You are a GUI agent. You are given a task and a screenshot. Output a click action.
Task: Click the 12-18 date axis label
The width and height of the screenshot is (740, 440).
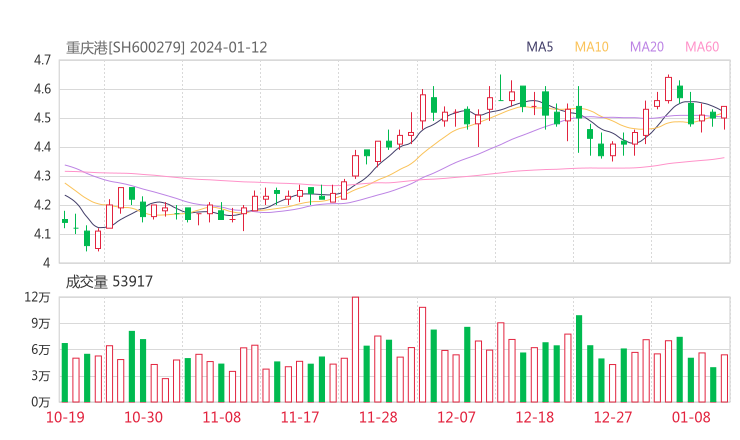535,417
